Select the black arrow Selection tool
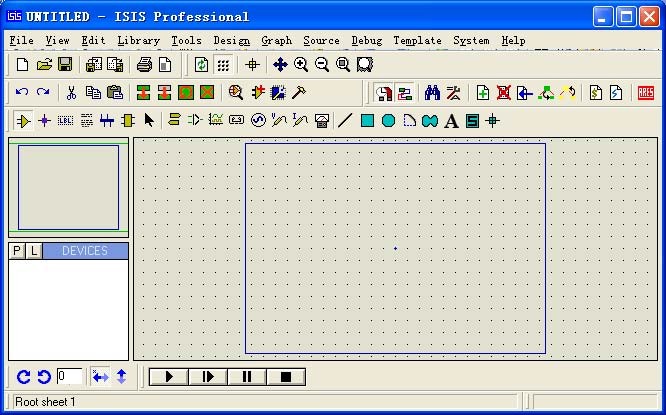 point(149,121)
